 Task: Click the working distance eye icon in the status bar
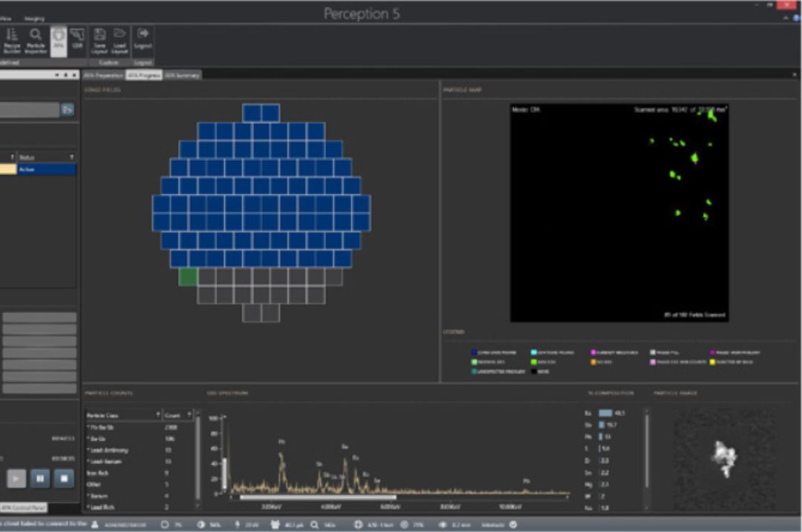tap(443, 525)
